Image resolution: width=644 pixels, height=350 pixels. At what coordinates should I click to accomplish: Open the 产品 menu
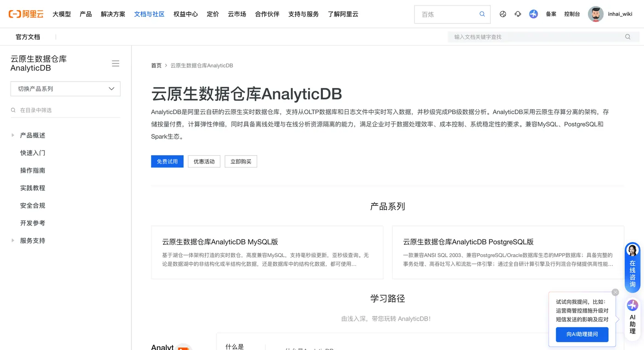tap(86, 14)
